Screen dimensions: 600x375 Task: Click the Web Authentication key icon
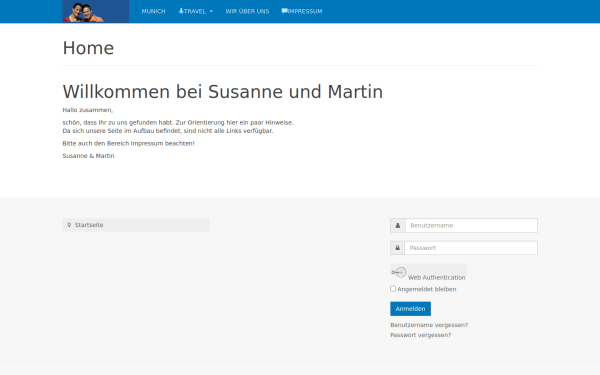[399, 272]
